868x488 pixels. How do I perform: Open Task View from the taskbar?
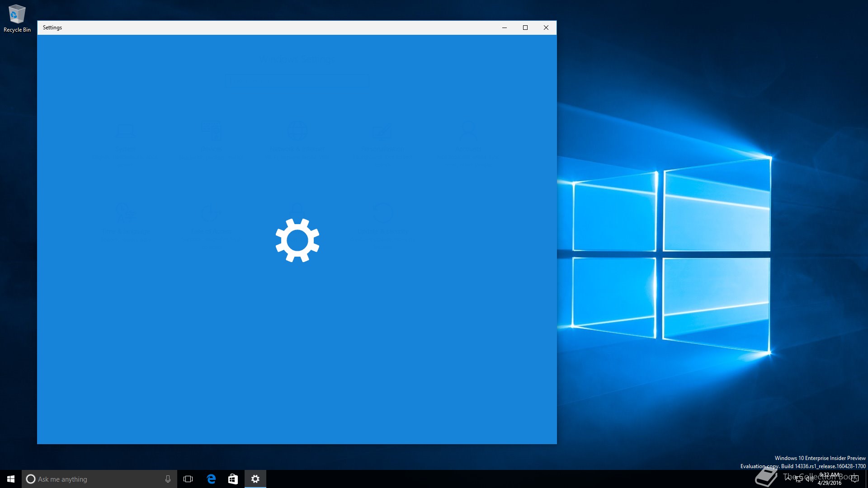[x=188, y=479]
